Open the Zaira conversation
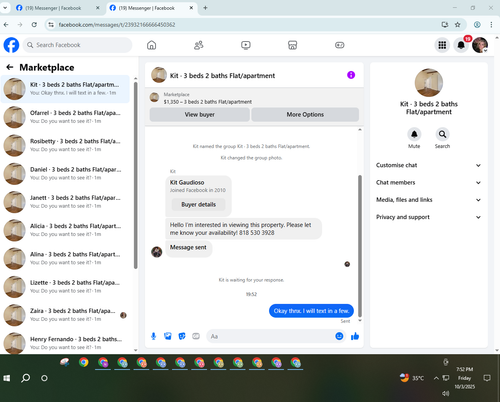The width and height of the screenshot is (500, 402). pos(65,315)
